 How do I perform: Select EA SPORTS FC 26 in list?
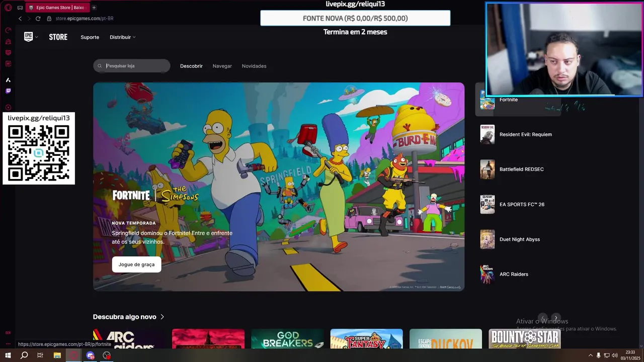(x=518, y=205)
